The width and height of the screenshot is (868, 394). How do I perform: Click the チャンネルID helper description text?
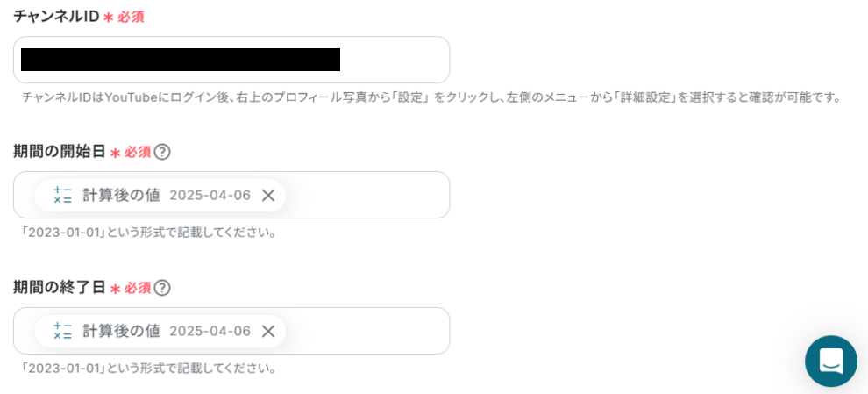coord(431,97)
